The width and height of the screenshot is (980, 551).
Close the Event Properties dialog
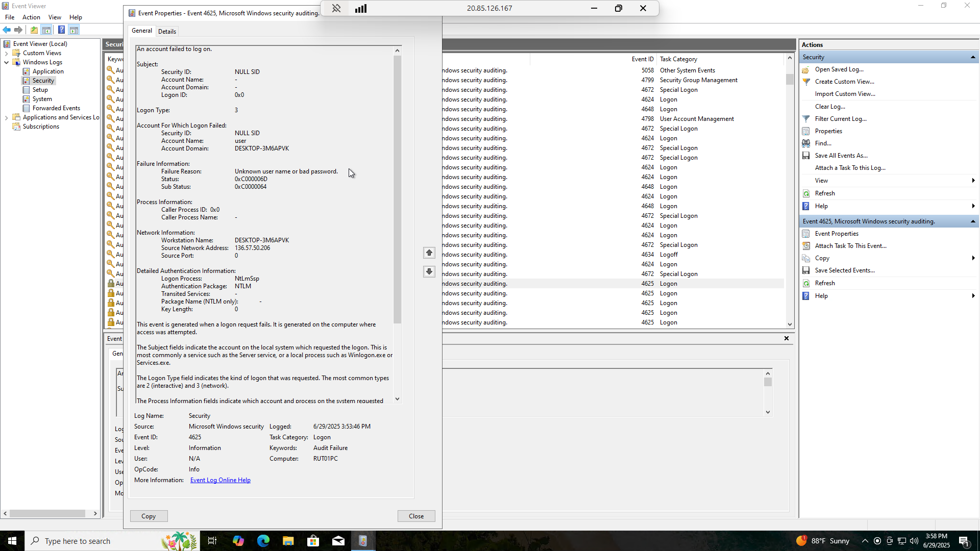click(416, 516)
